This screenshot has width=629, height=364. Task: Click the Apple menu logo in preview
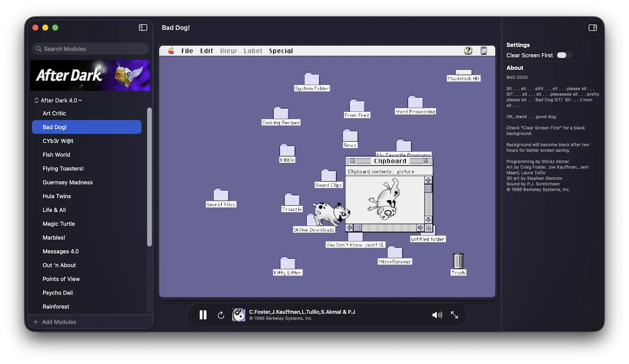pyautogui.click(x=171, y=51)
